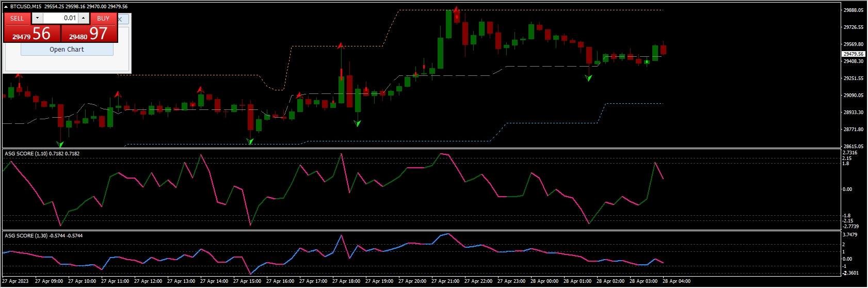This screenshot has height=288, width=868.
Task: Click the red up-arrow signal near 27 Apr 18:00
Action: [x=341, y=46]
